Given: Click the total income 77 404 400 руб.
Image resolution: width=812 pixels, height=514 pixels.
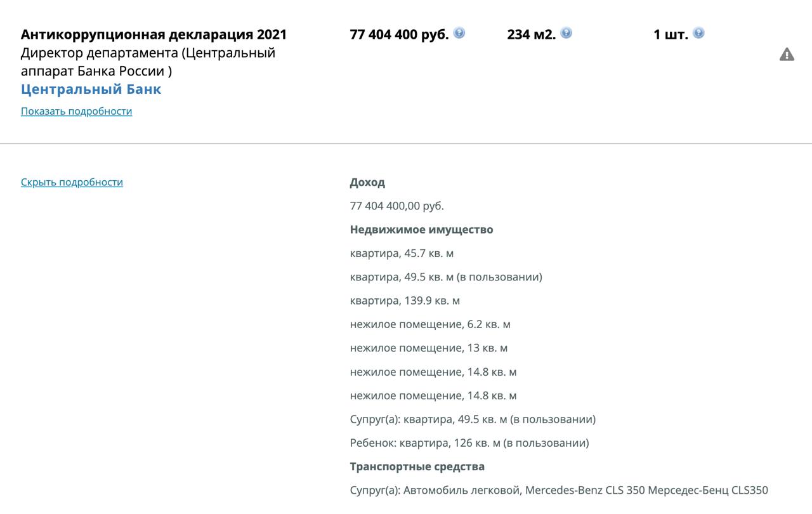Looking at the screenshot, I should tap(399, 34).
